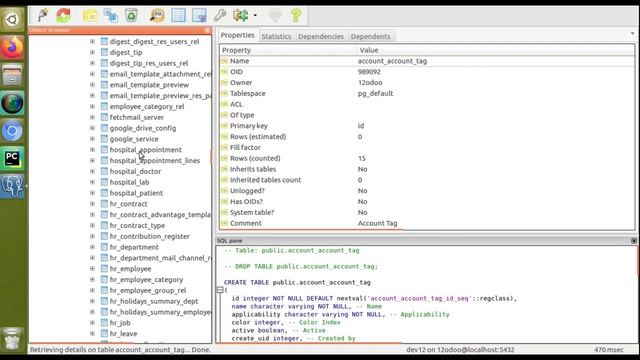Select hr_employee_category in the tree

(146, 280)
